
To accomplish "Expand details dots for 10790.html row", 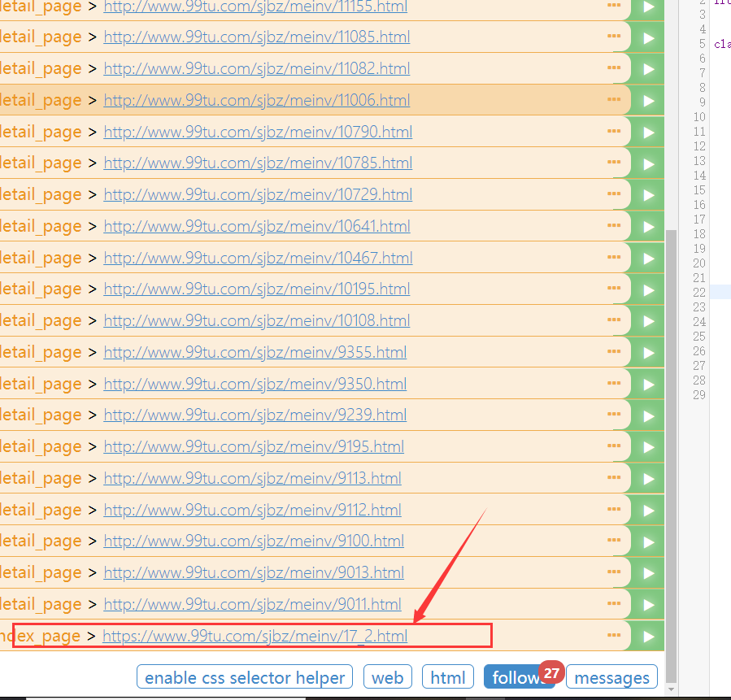I will coord(614,131).
